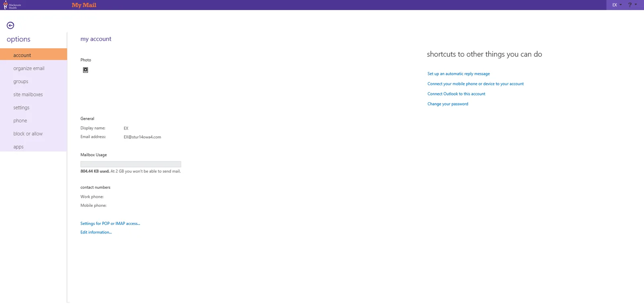Viewport: 644px width, 307px height.
Task: Click the Display name value EX
Action: pyautogui.click(x=126, y=128)
